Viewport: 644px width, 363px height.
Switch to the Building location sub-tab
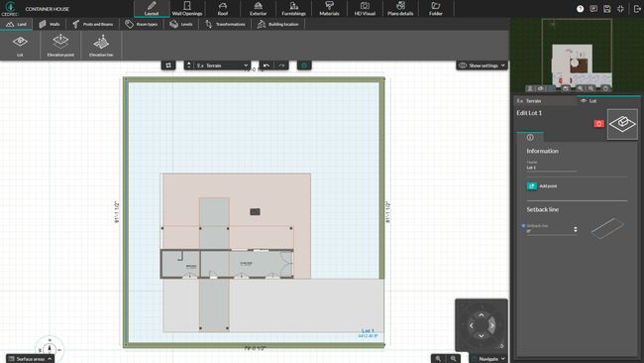(x=278, y=24)
